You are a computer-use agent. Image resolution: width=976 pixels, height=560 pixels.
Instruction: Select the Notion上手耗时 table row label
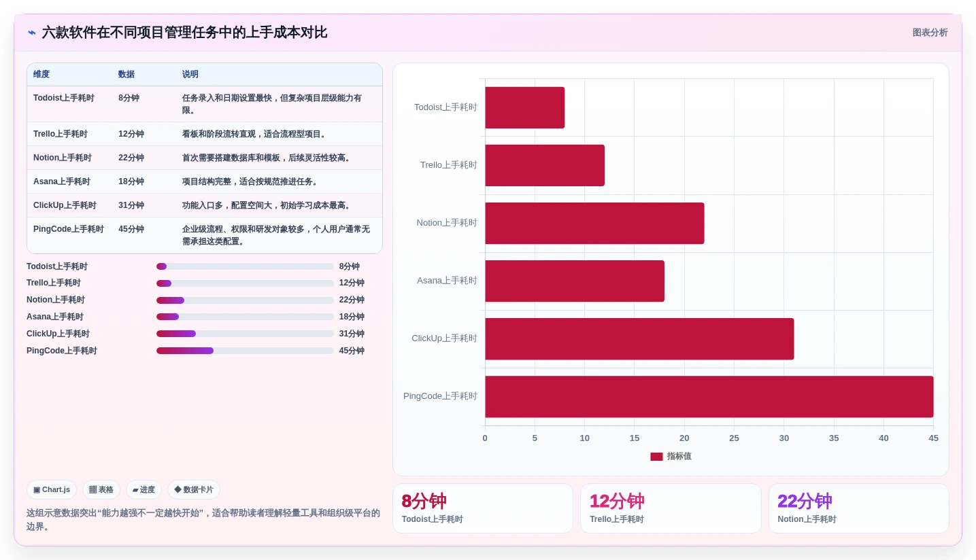(x=63, y=158)
